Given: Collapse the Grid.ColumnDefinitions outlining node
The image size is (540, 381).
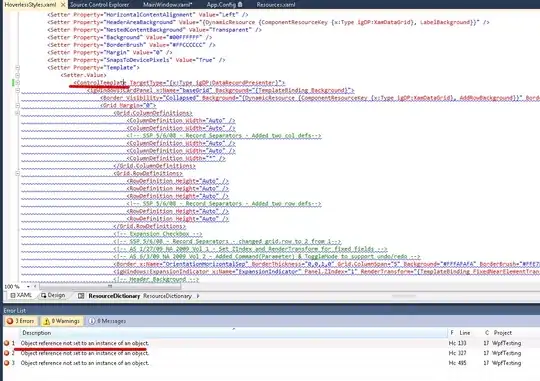Looking at the screenshot, I should coord(17,113).
